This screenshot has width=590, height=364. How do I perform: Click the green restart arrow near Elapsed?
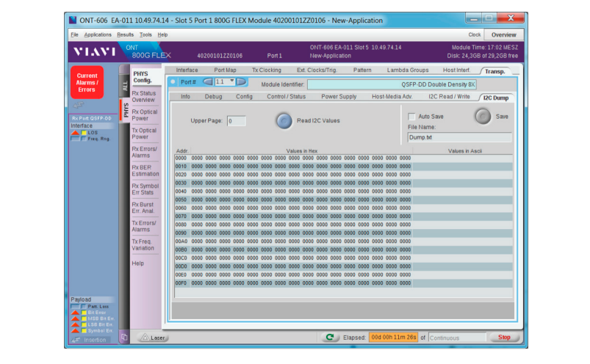click(x=330, y=338)
